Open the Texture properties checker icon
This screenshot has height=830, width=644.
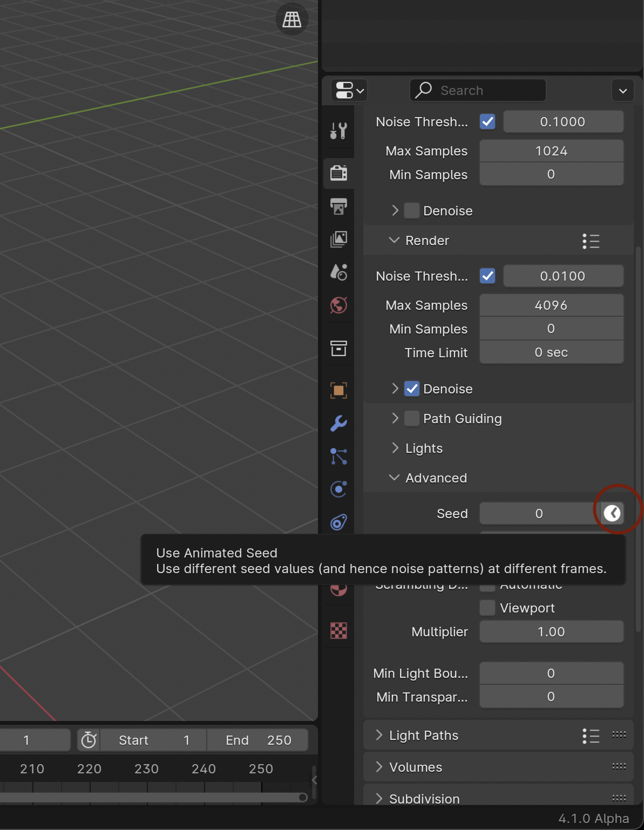tap(338, 630)
